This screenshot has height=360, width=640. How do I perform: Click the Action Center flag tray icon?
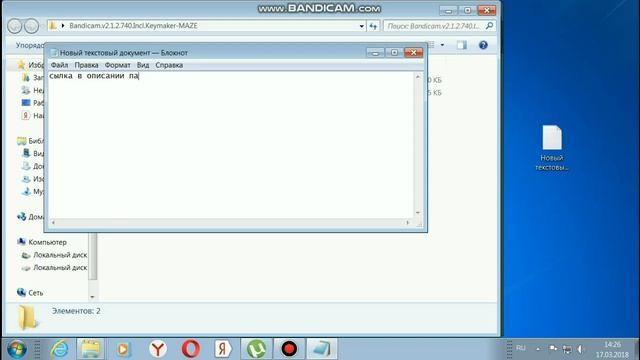point(553,349)
